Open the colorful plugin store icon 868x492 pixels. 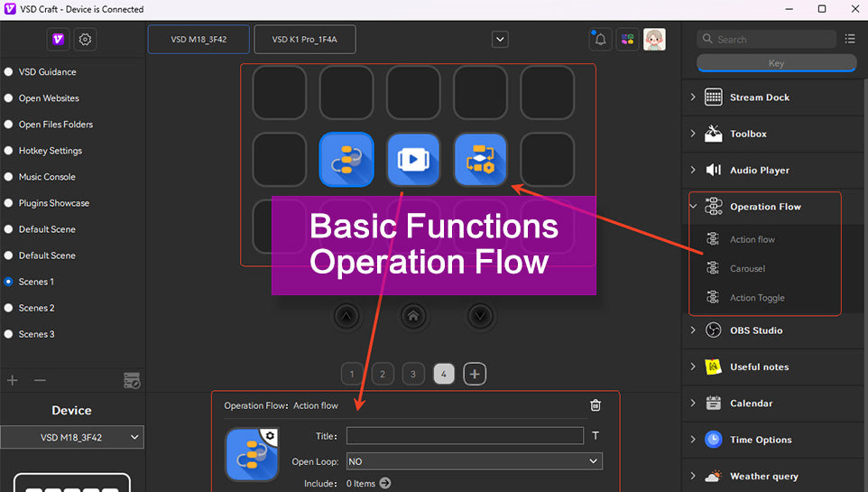627,40
